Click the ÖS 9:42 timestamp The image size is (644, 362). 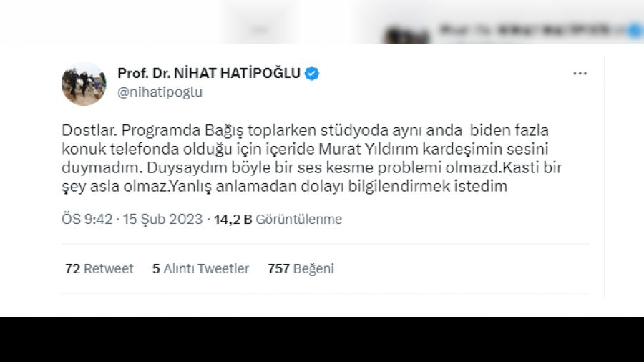coord(87,219)
